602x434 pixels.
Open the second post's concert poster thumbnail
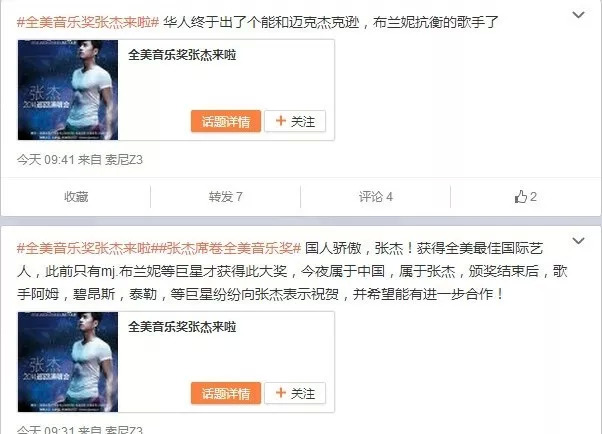click(68, 362)
